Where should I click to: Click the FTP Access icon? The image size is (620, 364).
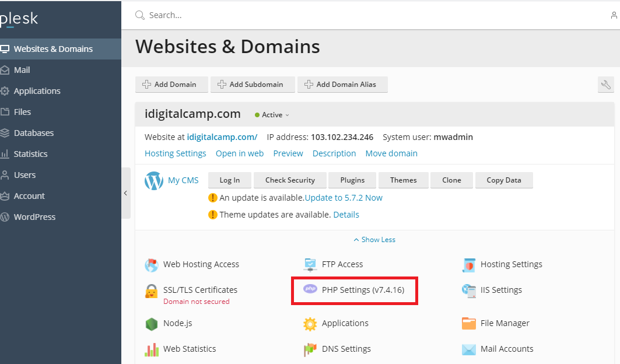[310, 265]
